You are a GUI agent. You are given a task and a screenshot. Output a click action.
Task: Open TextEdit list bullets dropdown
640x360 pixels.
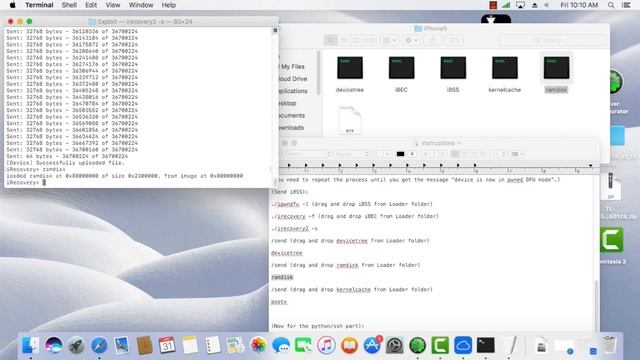(517, 154)
